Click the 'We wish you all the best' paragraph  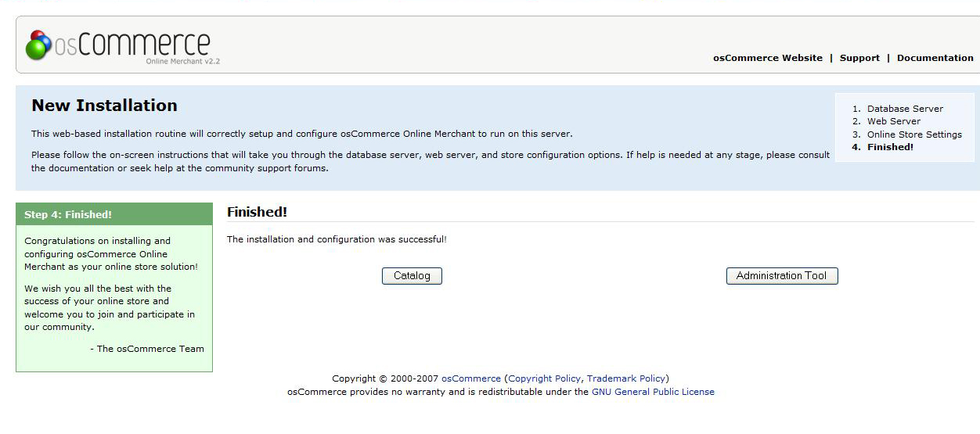click(110, 307)
